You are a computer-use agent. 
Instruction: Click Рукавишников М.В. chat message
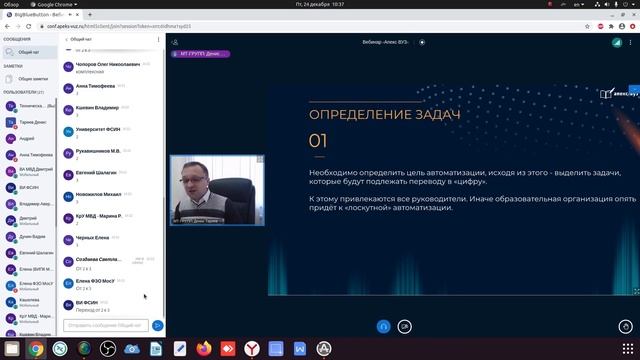109,154
